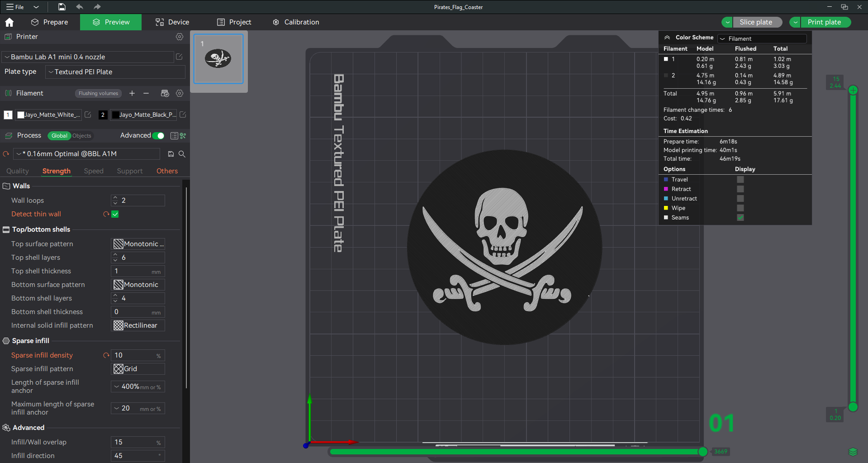Enable Retract display checkbox
The height and width of the screenshot is (463, 868).
(x=740, y=189)
